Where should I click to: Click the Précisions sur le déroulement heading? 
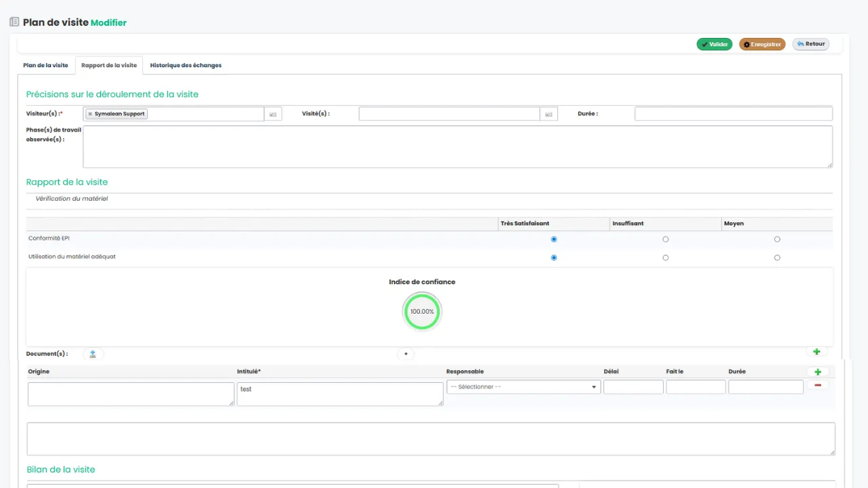point(113,94)
